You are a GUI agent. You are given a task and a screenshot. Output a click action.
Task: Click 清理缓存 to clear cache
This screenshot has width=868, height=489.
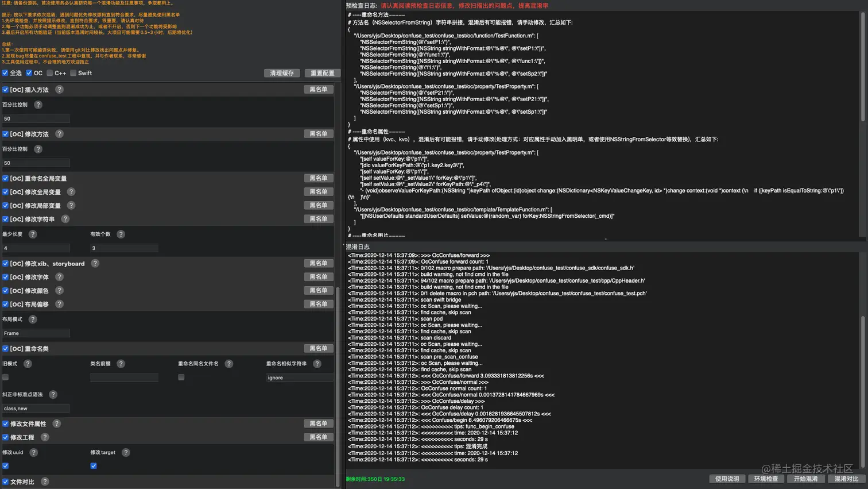(x=282, y=73)
